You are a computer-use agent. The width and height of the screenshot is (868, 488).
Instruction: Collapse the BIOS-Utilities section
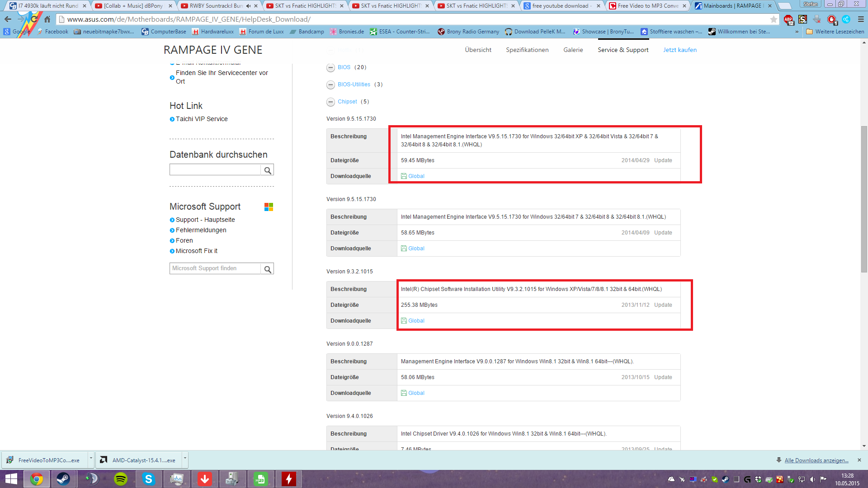point(330,85)
